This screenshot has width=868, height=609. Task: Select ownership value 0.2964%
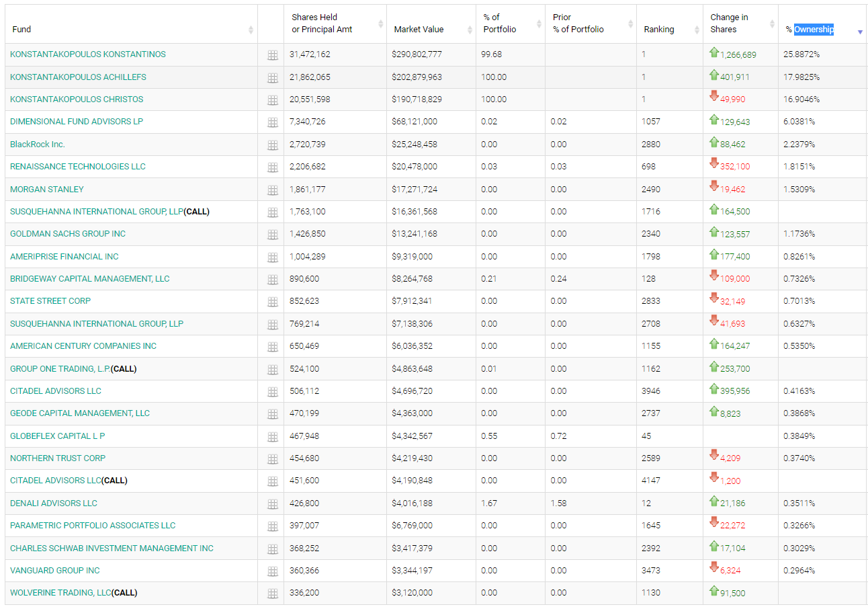pyautogui.click(x=799, y=571)
